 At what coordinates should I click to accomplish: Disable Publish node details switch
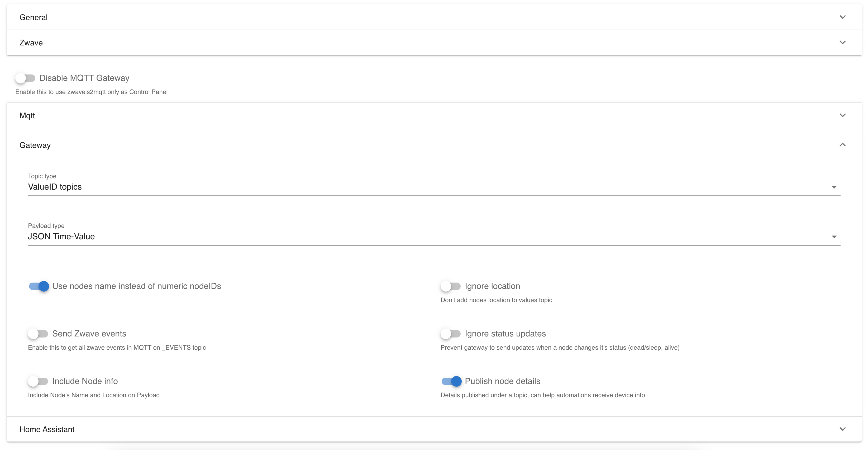[x=451, y=382]
